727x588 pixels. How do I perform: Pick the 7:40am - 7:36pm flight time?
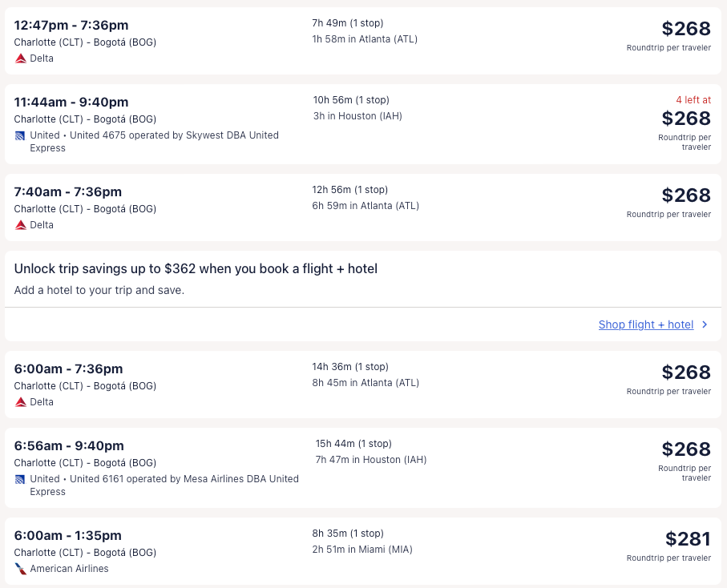(x=68, y=192)
